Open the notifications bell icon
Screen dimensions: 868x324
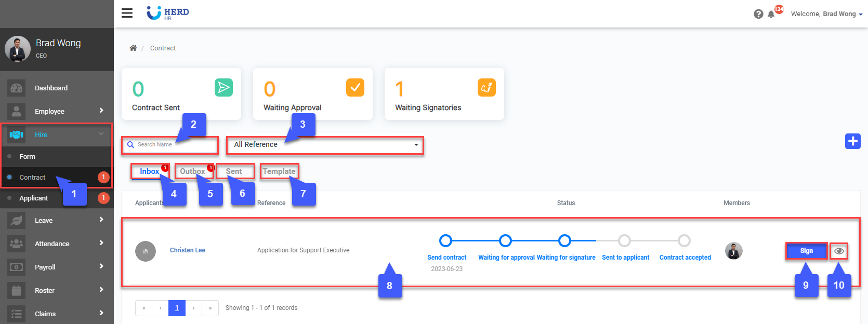pos(771,14)
